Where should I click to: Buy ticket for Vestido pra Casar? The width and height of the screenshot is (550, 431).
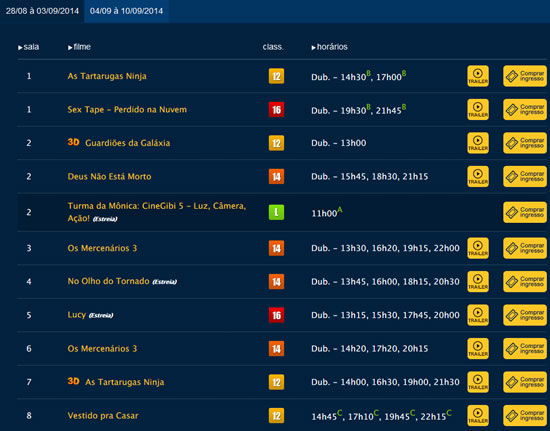525,416
